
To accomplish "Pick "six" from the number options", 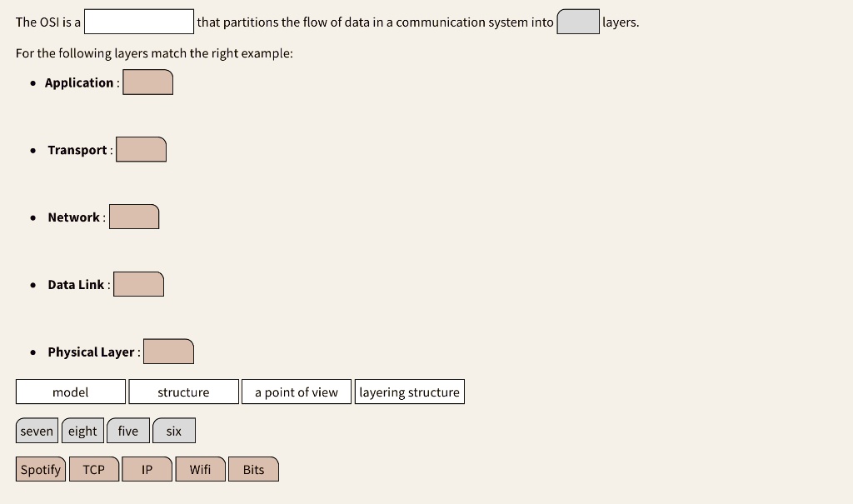I will (x=173, y=431).
